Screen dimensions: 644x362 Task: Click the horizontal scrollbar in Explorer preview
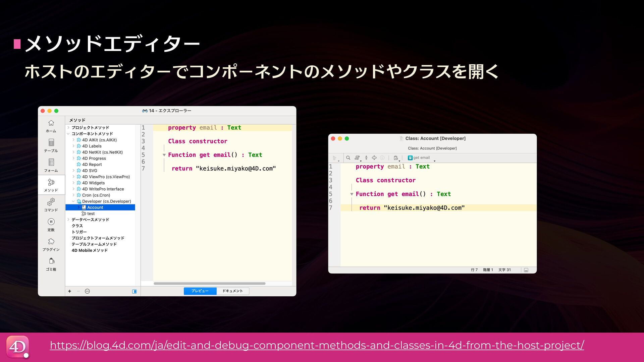pyautogui.click(x=210, y=284)
